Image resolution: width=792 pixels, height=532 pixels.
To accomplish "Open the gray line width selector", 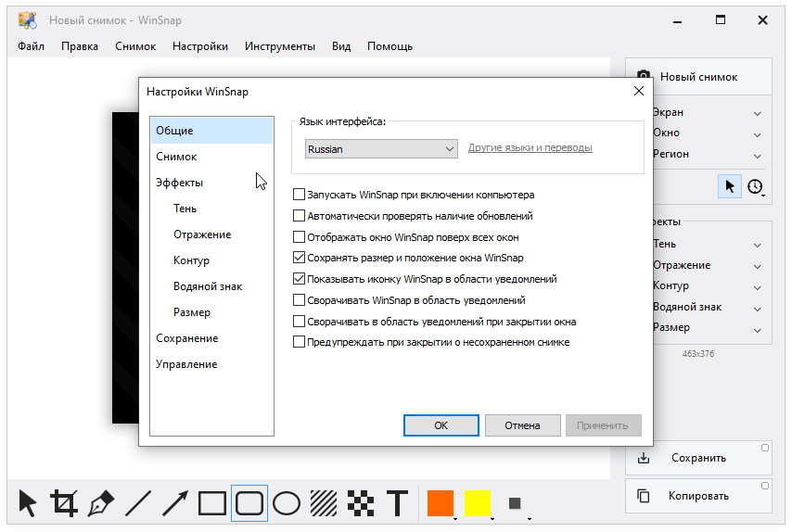I will (515, 503).
